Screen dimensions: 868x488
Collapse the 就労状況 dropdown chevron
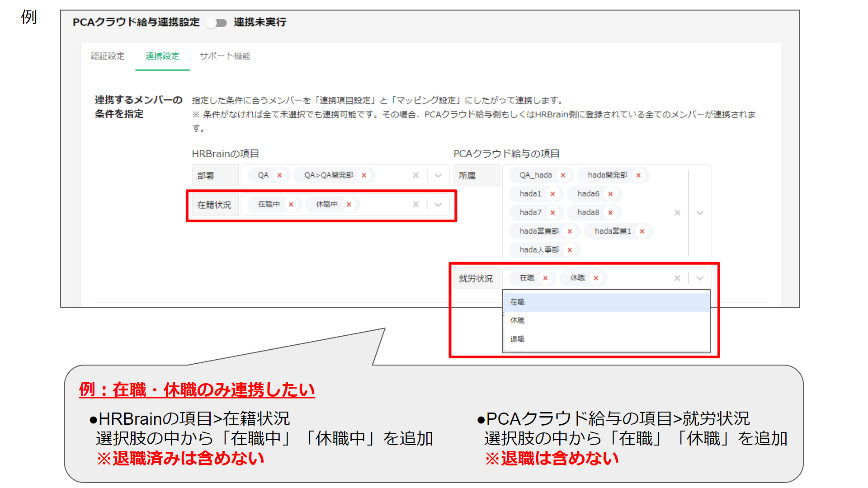pyautogui.click(x=700, y=278)
